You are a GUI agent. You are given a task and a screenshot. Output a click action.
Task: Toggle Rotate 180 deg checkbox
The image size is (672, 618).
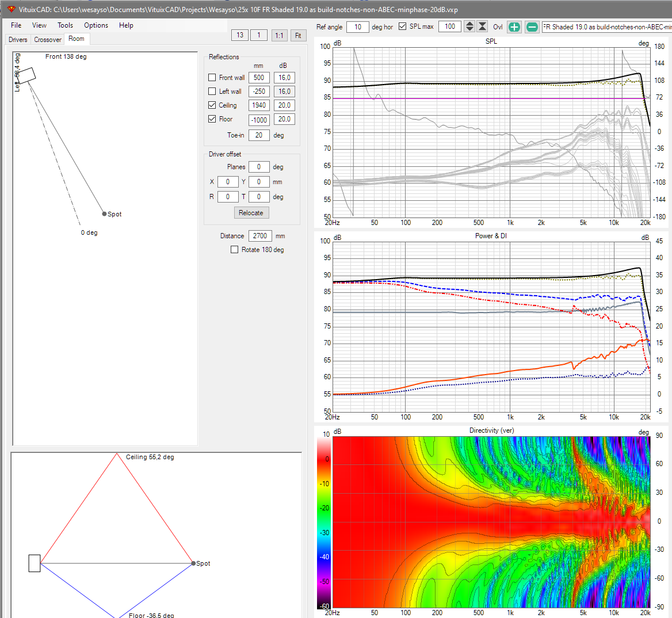[234, 249]
